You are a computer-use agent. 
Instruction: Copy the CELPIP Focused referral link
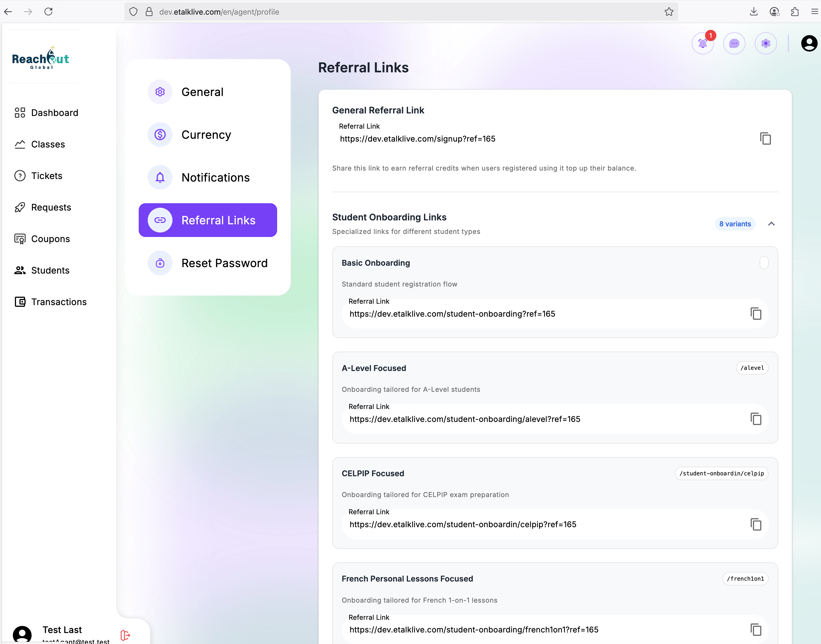756,524
